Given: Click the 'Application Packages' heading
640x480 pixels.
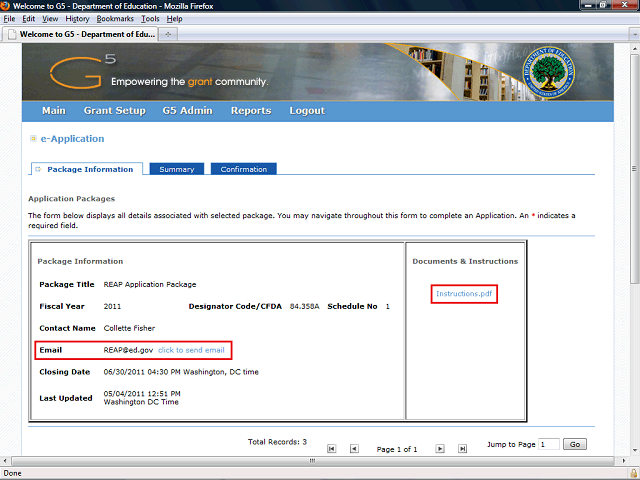Looking at the screenshot, I should point(71,199).
